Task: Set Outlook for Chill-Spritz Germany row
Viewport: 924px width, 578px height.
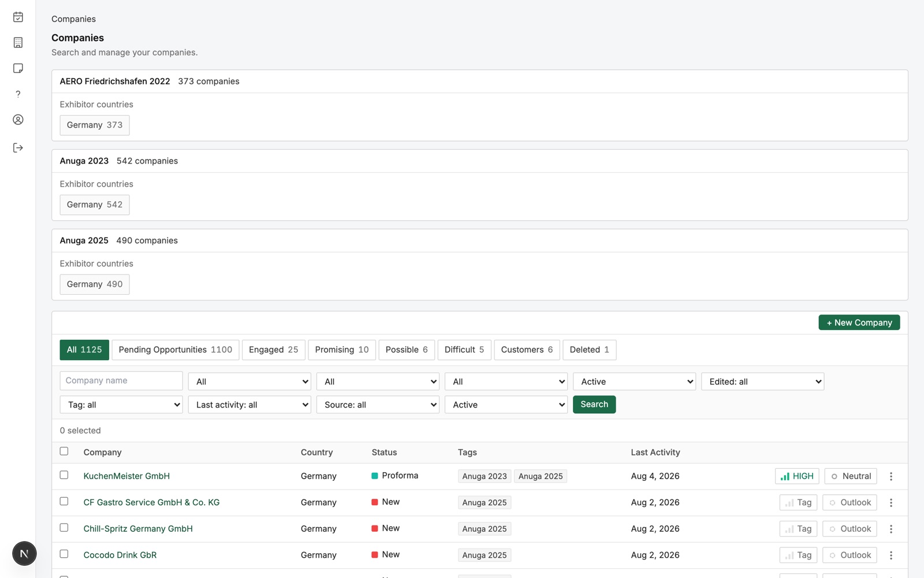Action: point(850,529)
